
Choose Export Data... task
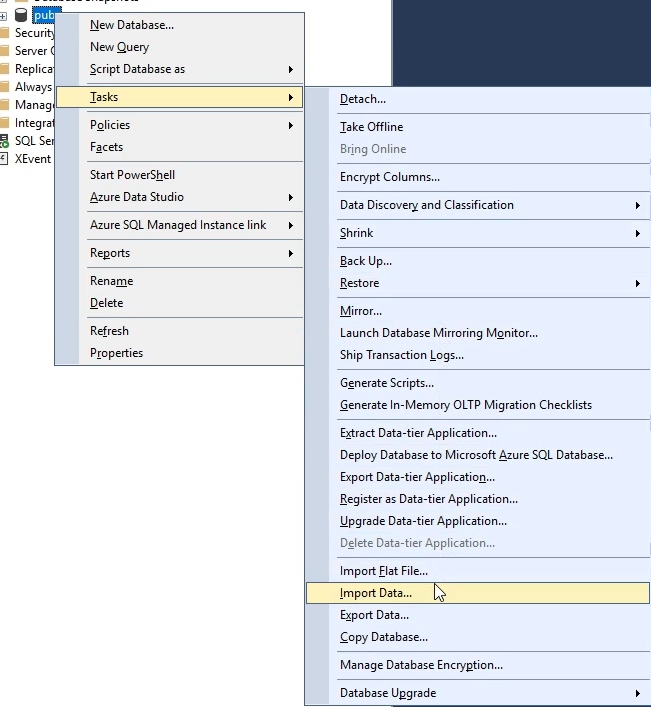pyautogui.click(x=374, y=615)
